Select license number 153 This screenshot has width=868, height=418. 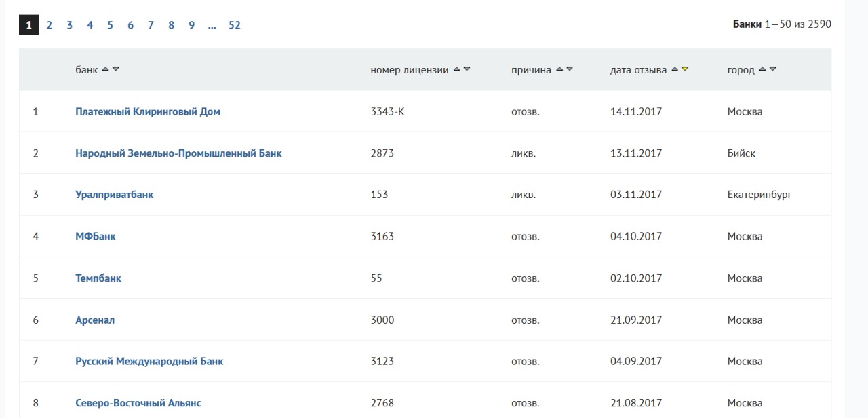click(x=380, y=195)
